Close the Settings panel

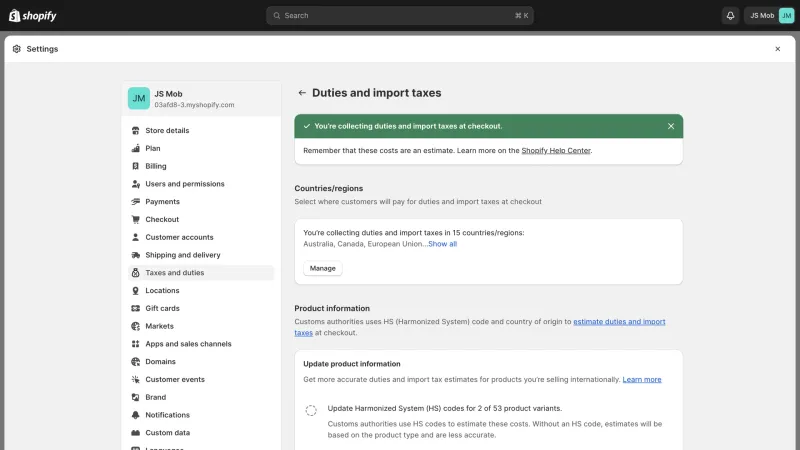click(778, 49)
